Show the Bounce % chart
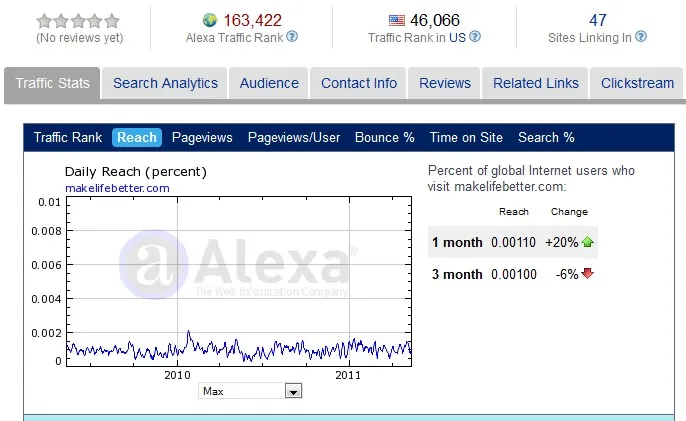 pyautogui.click(x=385, y=137)
